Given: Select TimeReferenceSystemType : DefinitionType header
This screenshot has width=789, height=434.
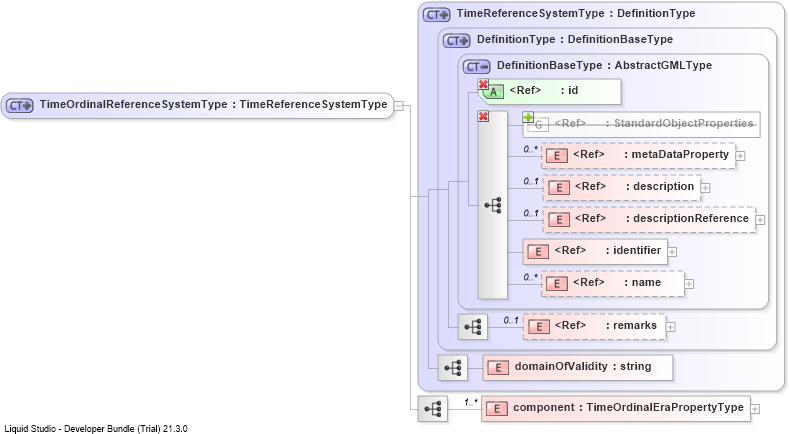Looking at the screenshot, I should [x=576, y=14].
